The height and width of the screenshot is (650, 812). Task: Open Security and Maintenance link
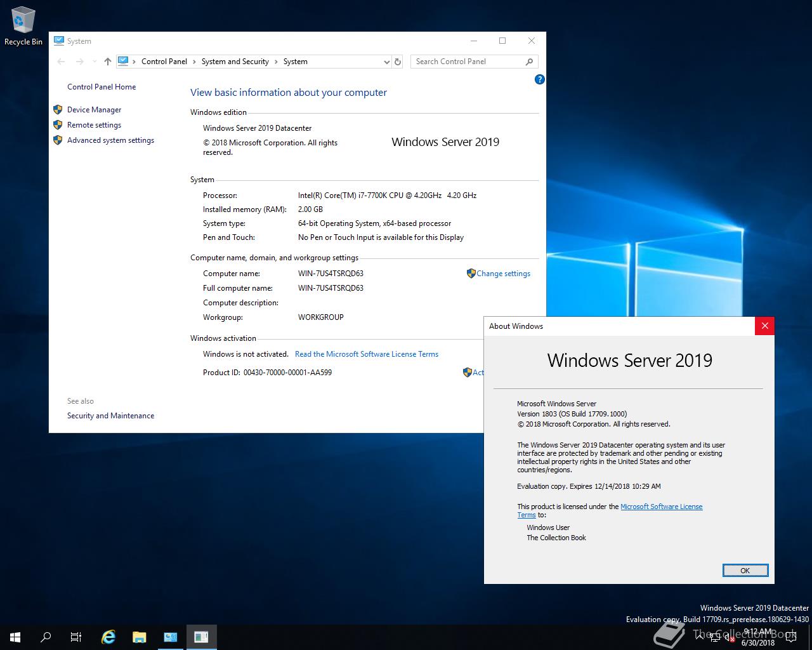[x=110, y=416]
